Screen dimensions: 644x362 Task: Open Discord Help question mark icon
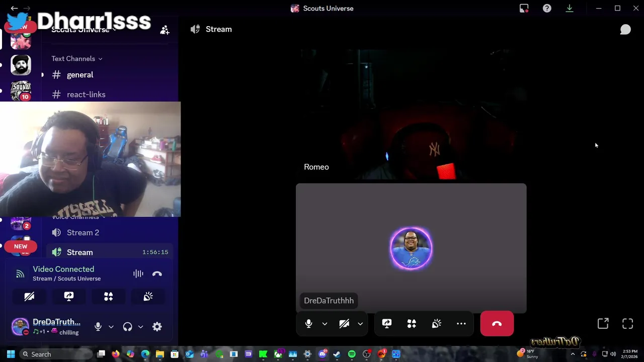(x=547, y=8)
